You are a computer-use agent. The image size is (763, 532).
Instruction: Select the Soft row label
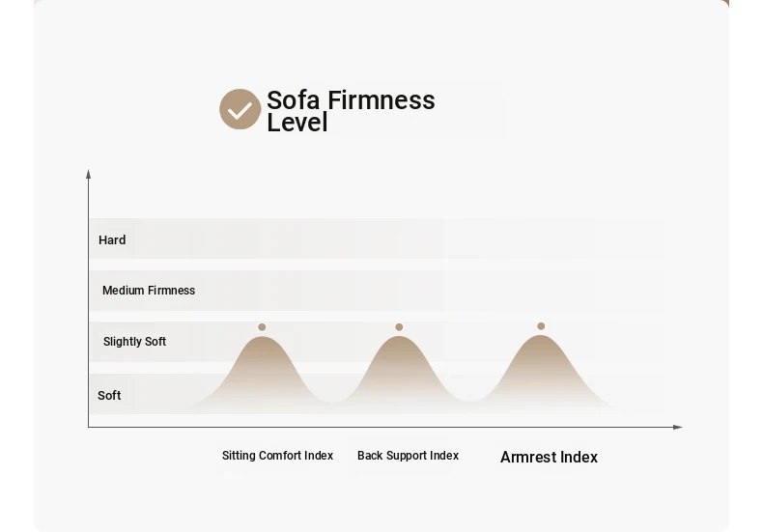point(109,395)
